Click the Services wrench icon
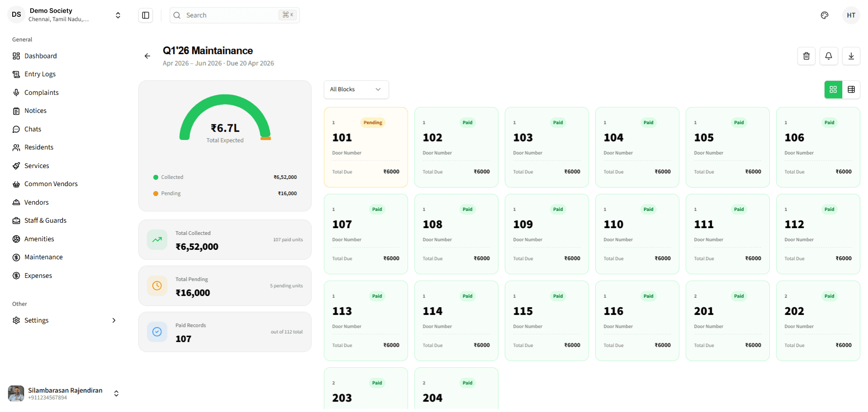This screenshot has height=412, width=868. click(x=16, y=166)
